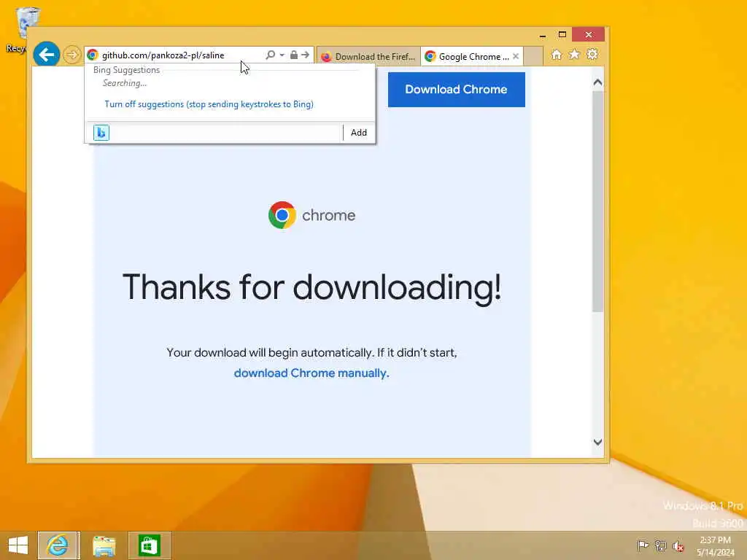Click the vertical scrollbar thumb
This screenshot has height=560, width=747.
[598, 201]
